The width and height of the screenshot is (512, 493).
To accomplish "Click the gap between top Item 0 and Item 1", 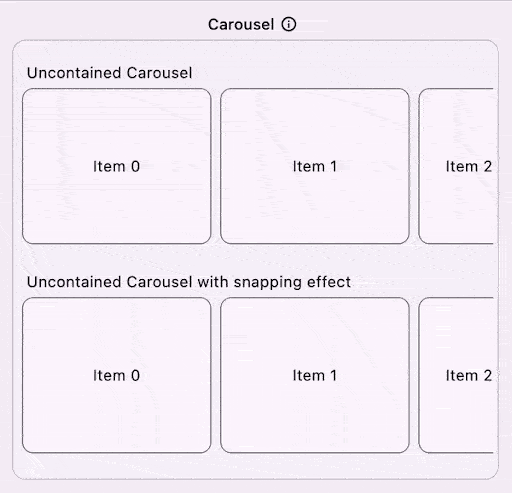I will pyautogui.click(x=216, y=166).
